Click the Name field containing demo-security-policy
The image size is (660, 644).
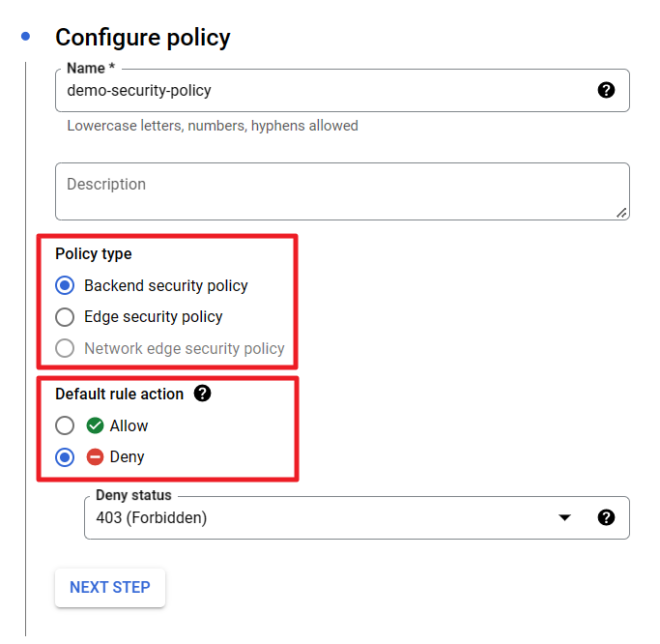tap(319, 90)
